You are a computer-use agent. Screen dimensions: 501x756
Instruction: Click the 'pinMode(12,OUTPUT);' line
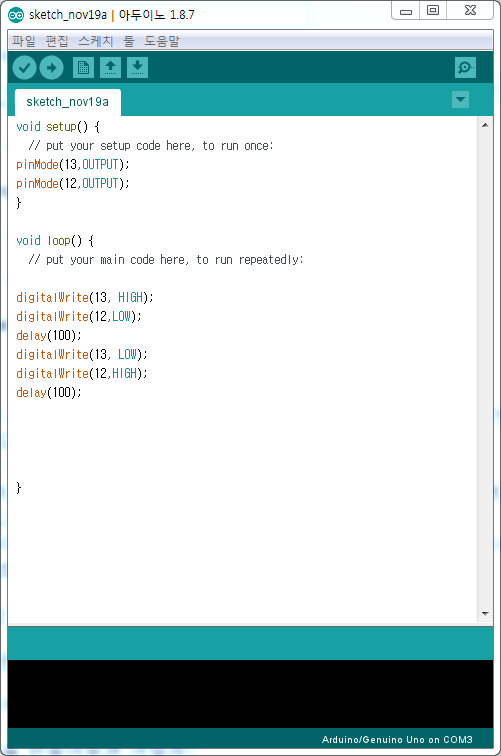73,183
